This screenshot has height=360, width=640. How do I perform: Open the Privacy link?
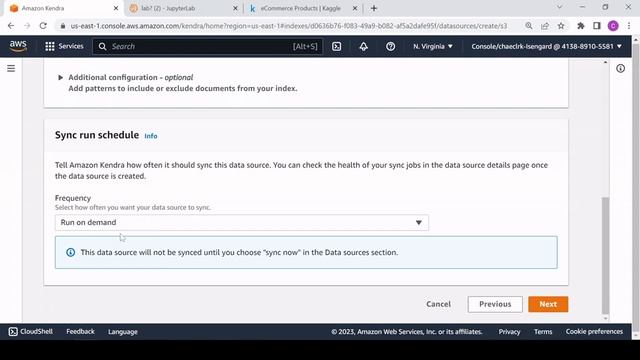pos(509,332)
